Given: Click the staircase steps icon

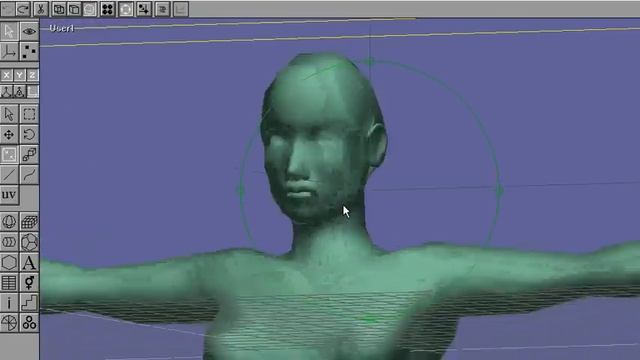Looking at the screenshot, I should pos(29,303).
